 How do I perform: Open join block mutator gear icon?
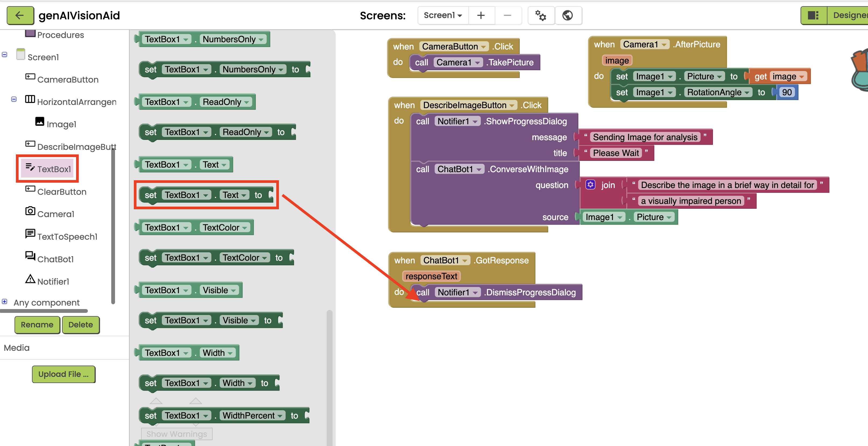tap(590, 185)
